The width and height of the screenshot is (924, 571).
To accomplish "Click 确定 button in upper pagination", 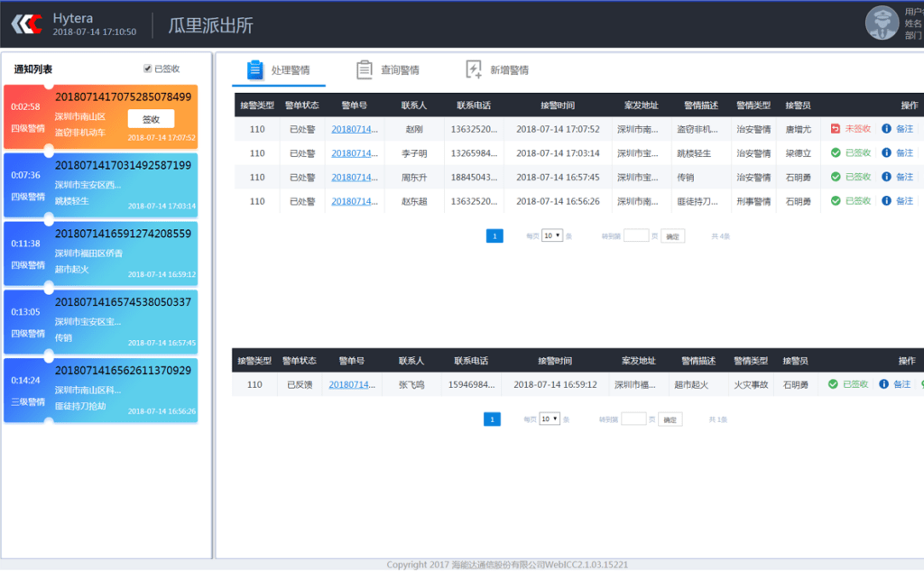I will [672, 236].
